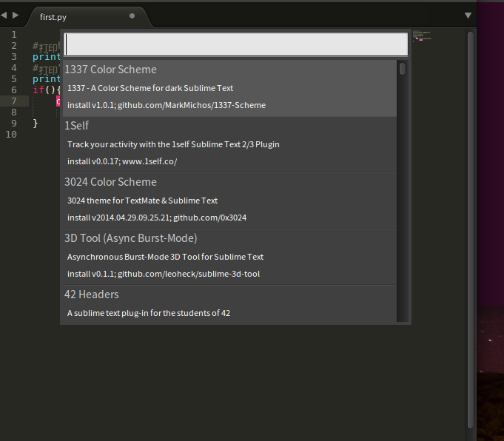This screenshot has height=441, width=504.
Task: Click install v0.0.17 www.1self.co line
Action: point(122,161)
